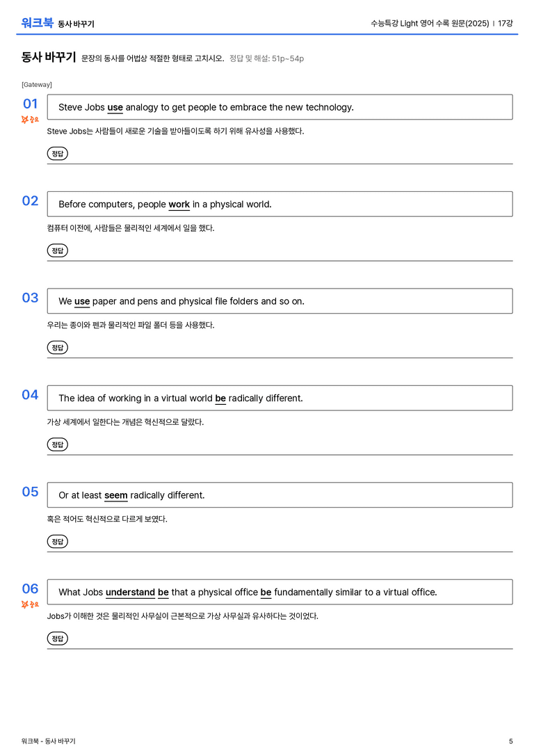The height and width of the screenshot is (756, 534).
Task: Click the 정답 badge under question 01
Action: pyautogui.click(x=57, y=154)
